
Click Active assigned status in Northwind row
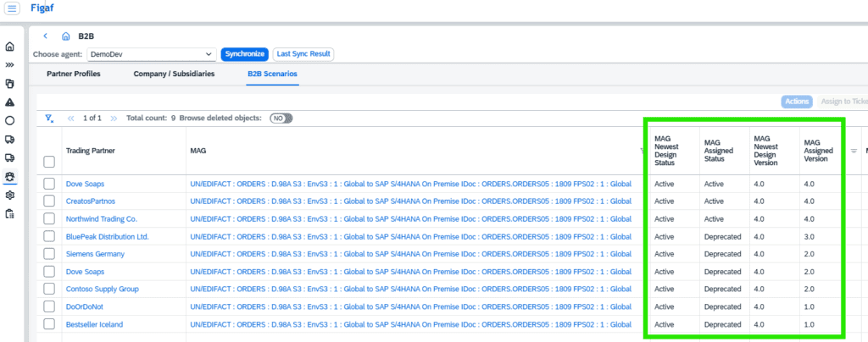point(714,218)
